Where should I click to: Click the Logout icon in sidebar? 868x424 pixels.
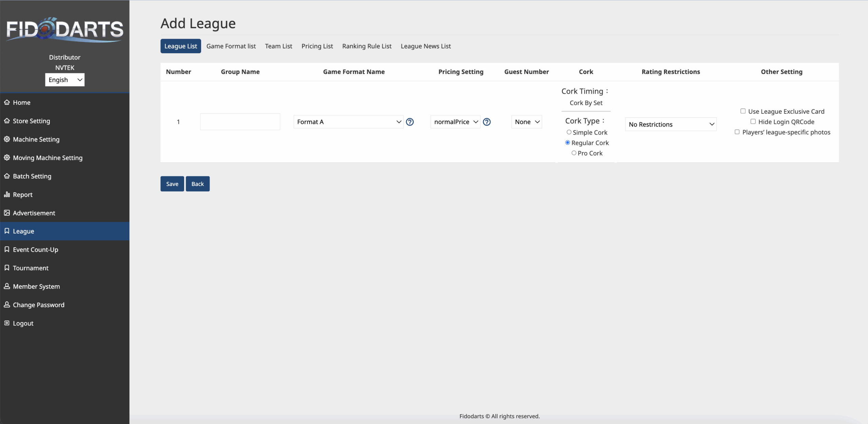click(x=7, y=323)
